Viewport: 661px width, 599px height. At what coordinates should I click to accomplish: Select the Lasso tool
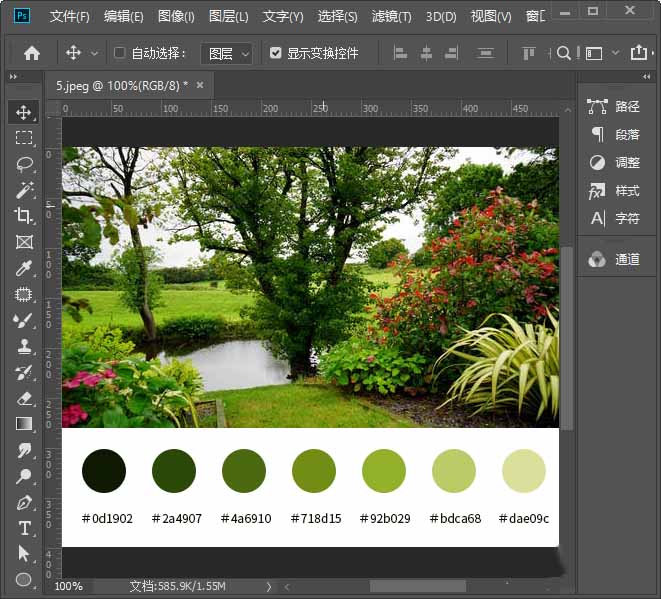pos(24,164)
